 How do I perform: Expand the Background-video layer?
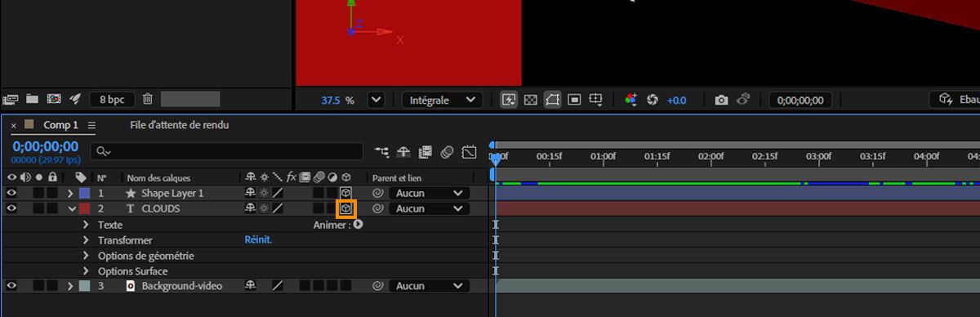(x=71, y=287)
